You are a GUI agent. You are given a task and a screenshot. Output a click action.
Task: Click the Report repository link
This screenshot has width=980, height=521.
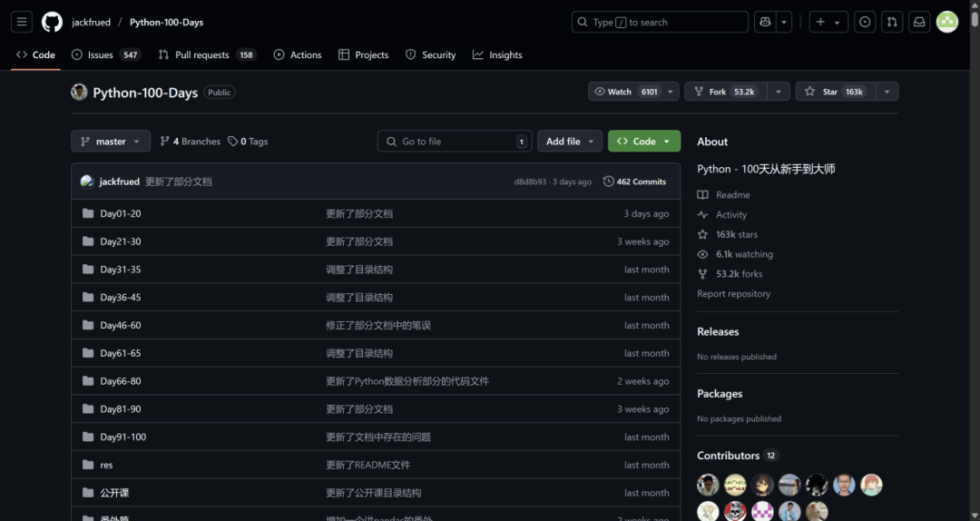734,293
